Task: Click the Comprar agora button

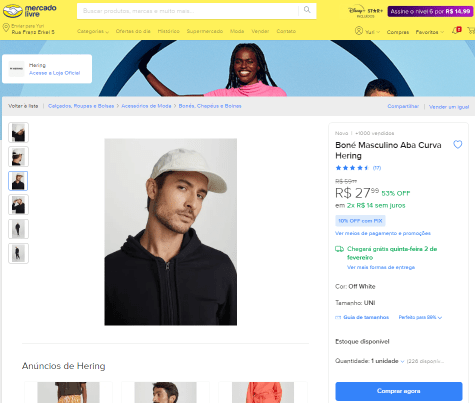Action: (x=399, y=391)
